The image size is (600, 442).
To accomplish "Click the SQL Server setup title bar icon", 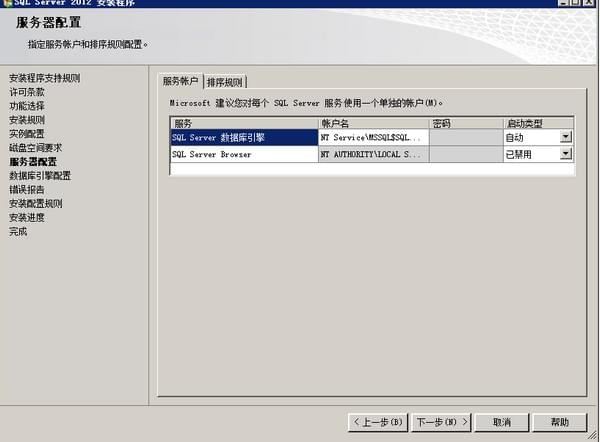I will [7, 3].
